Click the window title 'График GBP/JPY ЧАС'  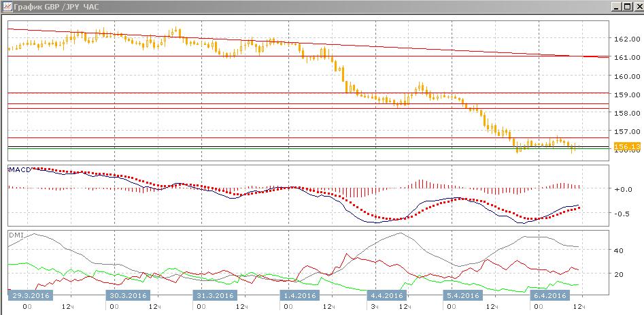point(56,7)
